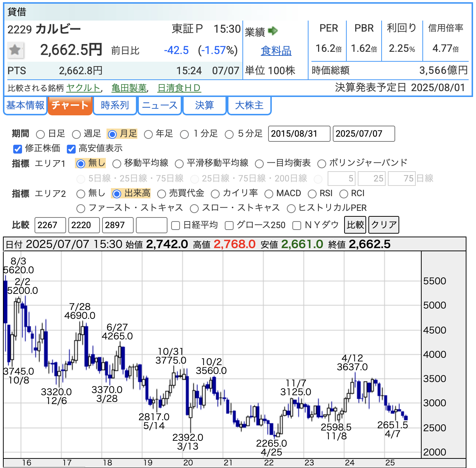The width and height of the screenshot is (476, 468).
Task: Click the empty fourth comparison code field
Action: point(152,225)
